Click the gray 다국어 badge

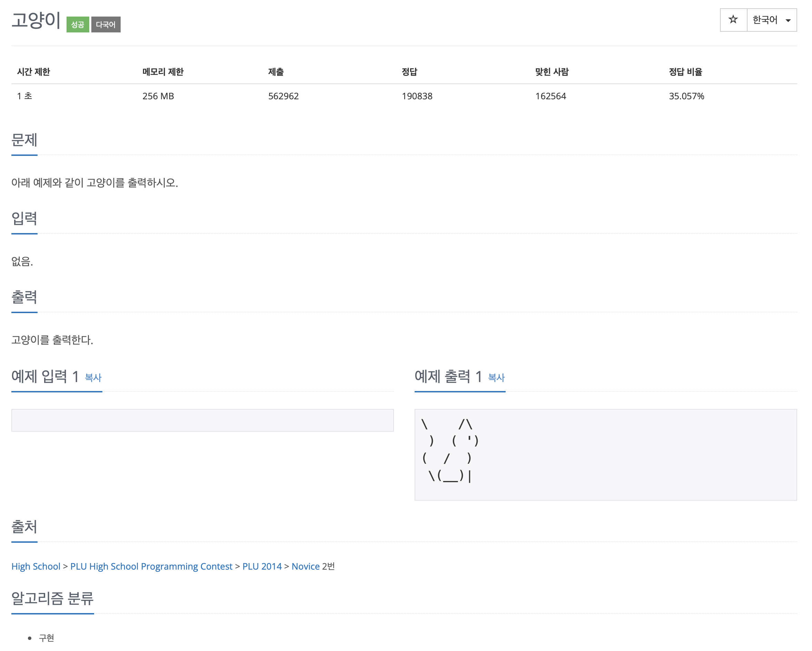[105, 24]
